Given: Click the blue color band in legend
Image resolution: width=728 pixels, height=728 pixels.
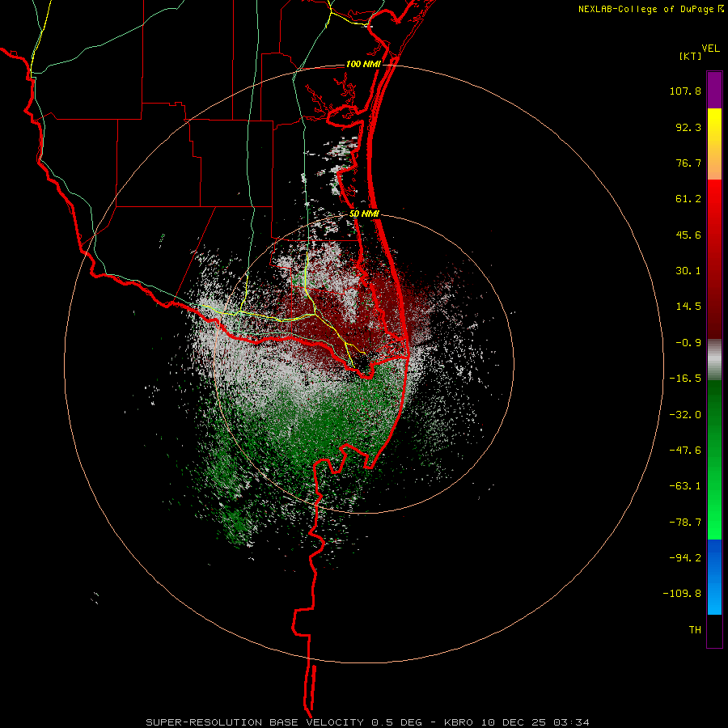Looking at the screenshot, I should (714, 577).
